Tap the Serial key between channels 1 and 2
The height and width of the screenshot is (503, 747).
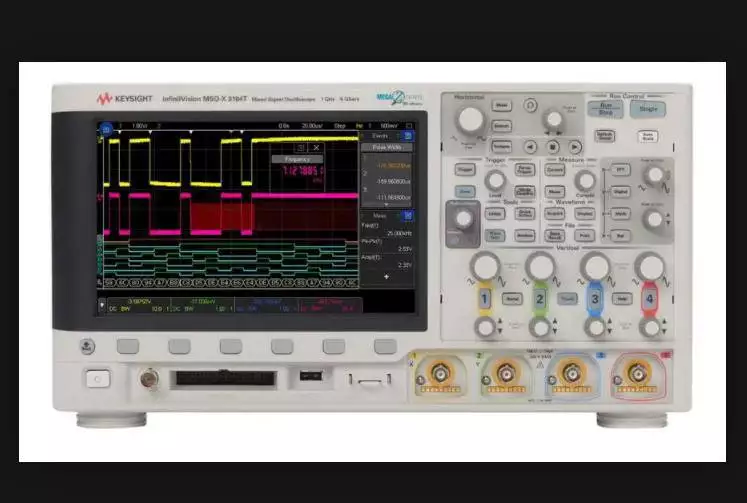pos(512,299)
